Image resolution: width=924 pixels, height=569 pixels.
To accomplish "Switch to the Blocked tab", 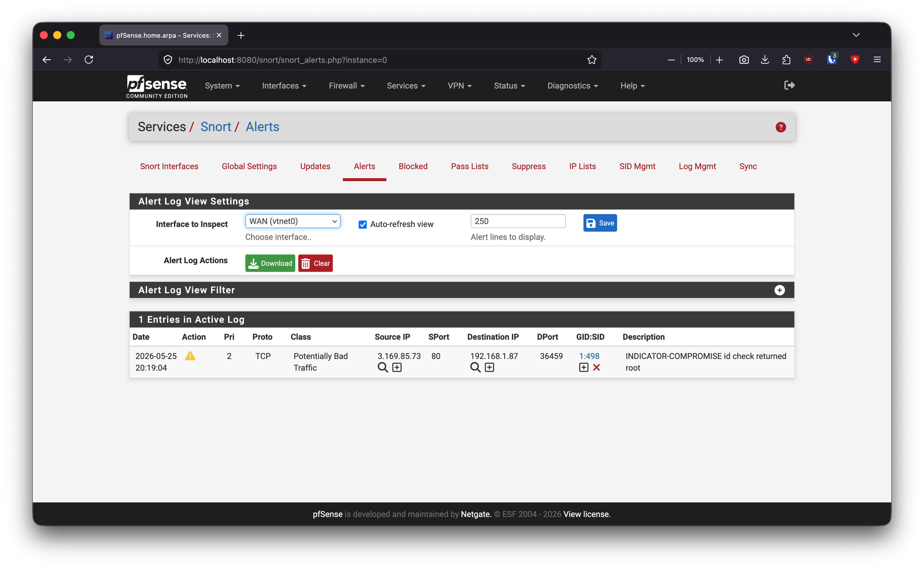I will click(x=413, y=166).
